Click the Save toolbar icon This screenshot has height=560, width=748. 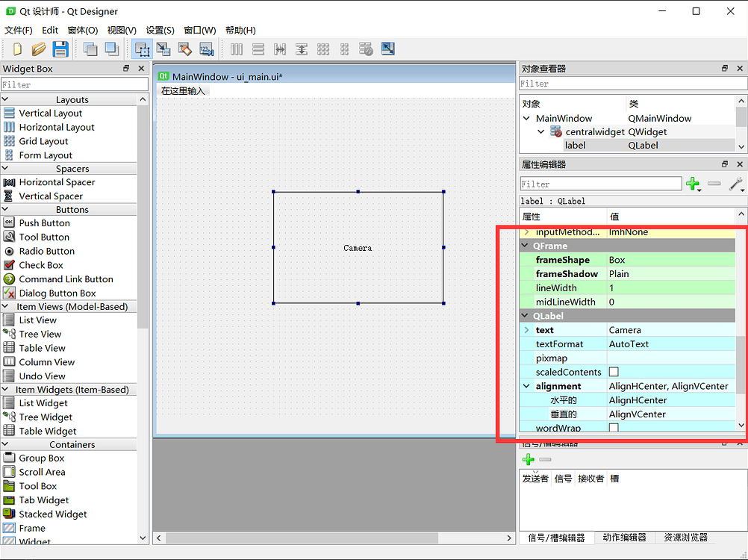(60, 49)
